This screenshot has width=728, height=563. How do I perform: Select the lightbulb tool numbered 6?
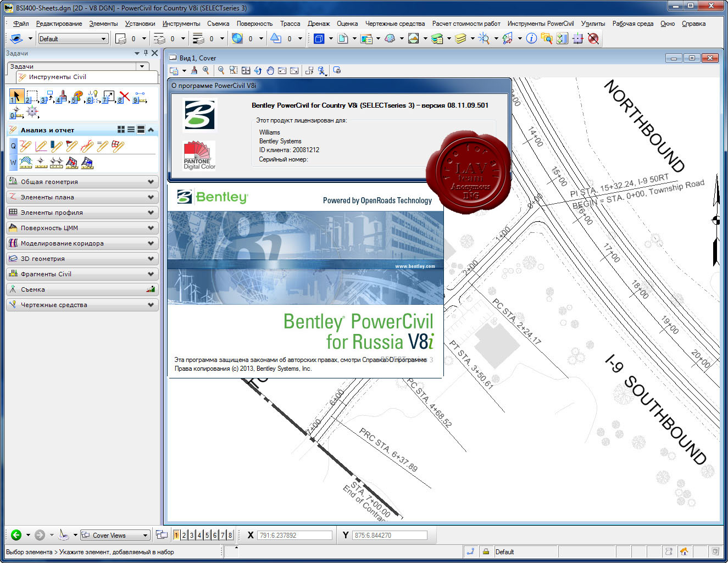[93, 97]
